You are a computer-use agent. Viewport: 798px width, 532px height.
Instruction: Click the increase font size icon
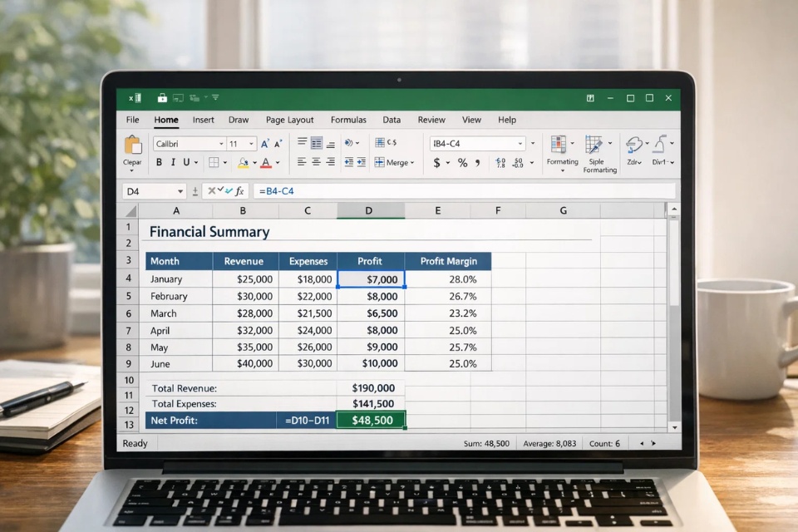point(266,144)
